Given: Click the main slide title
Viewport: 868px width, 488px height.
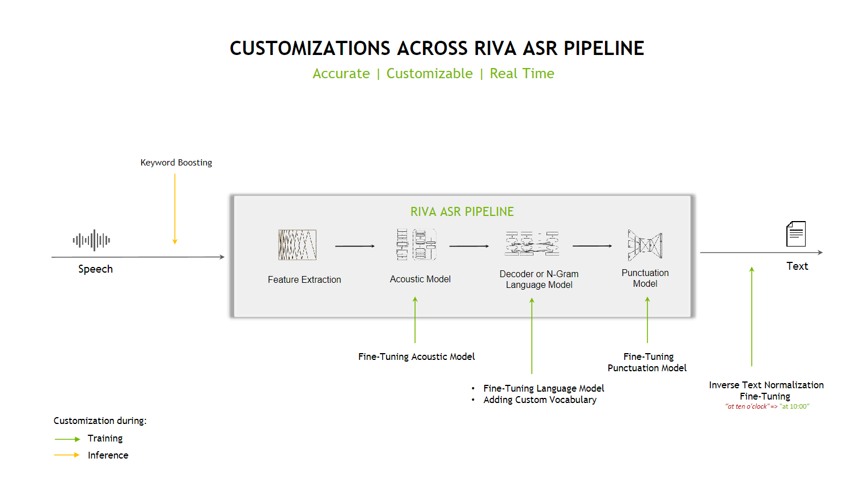Looking at the screenshot, I should (x=437, y=49).
